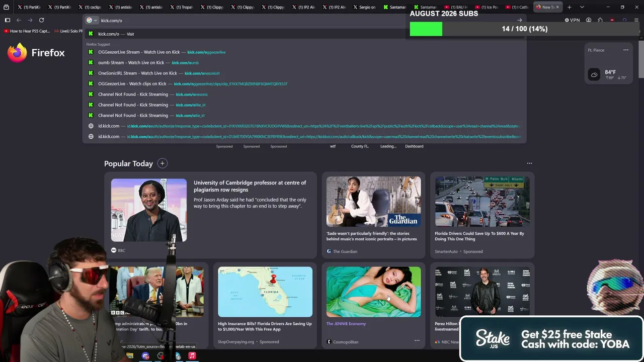Image resolution: width=644 pixels, height=362 pixels.
Task: Open the VPN button in toolbar
Action: 573,20
